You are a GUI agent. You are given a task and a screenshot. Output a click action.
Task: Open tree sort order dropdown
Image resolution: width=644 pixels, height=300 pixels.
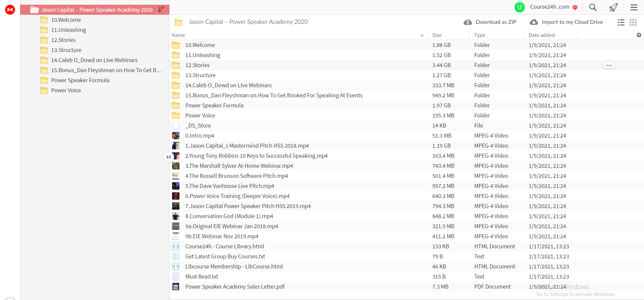161,9
